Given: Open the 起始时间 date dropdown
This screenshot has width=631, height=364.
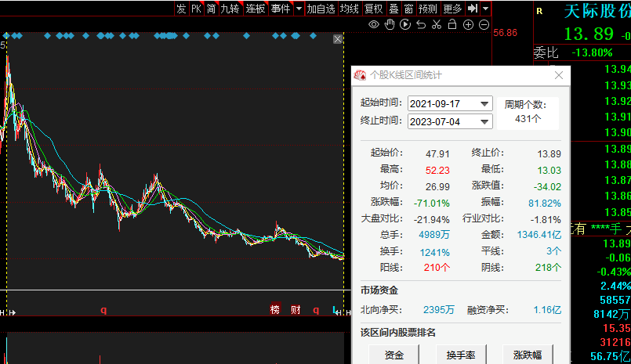Looking at the screenshot, I should click(x=484, y=103).
